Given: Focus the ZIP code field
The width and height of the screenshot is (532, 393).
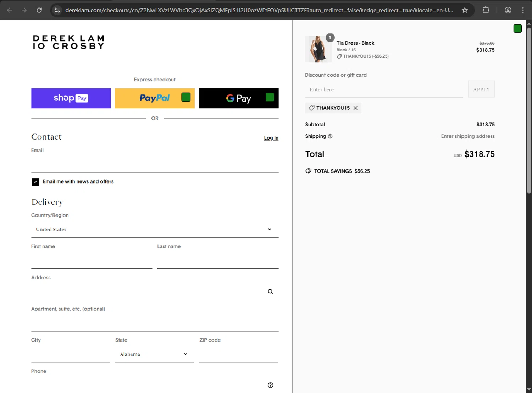Looking at the screenshot, I should point(239,354).
